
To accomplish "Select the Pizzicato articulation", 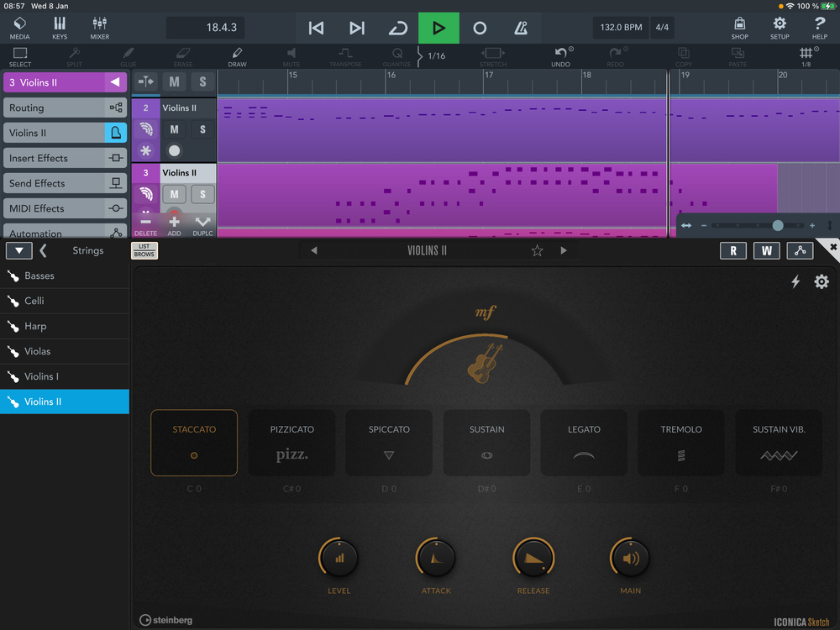I will pyautogui.click(x=292, y=443).
